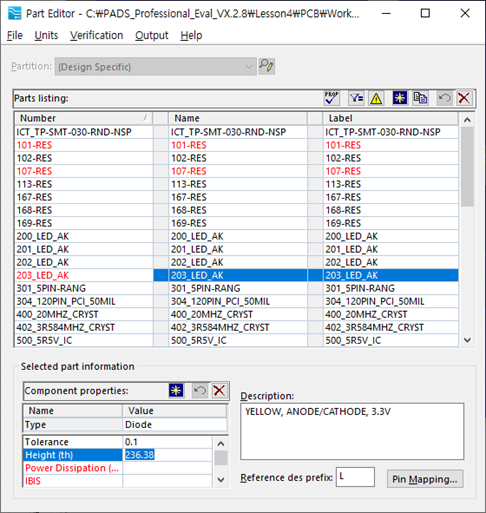
Task: Click the Description text box
Action: (x=352, y=431)
